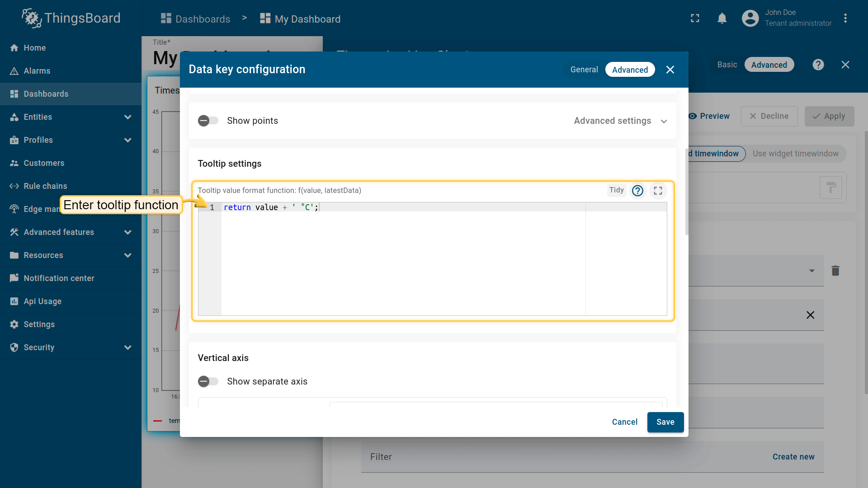Open the Notification center menu item
Image resolution: width=868 pixels, height=488 pixels.
tap(59, 278)
